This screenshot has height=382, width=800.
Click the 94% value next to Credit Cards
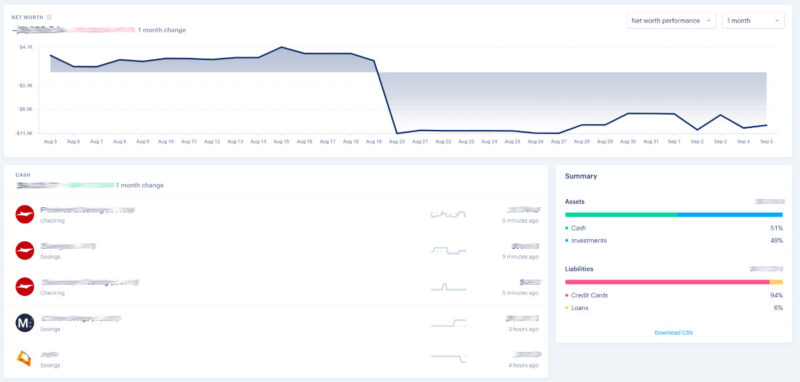click(777, 295)
